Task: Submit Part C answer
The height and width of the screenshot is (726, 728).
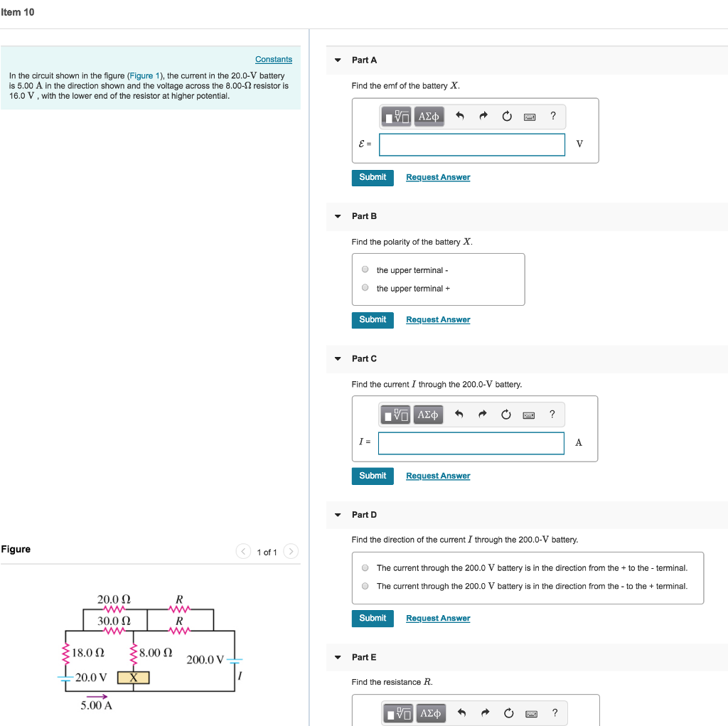Action: click(373, 476)
